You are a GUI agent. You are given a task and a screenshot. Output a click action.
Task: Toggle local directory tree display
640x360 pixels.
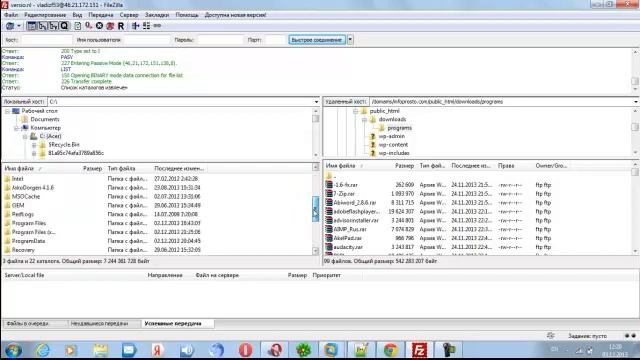click(x=42, y=26)
